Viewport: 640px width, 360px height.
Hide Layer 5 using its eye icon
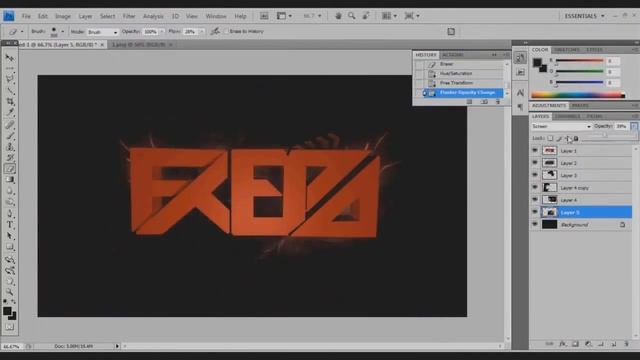coord(535,212)
